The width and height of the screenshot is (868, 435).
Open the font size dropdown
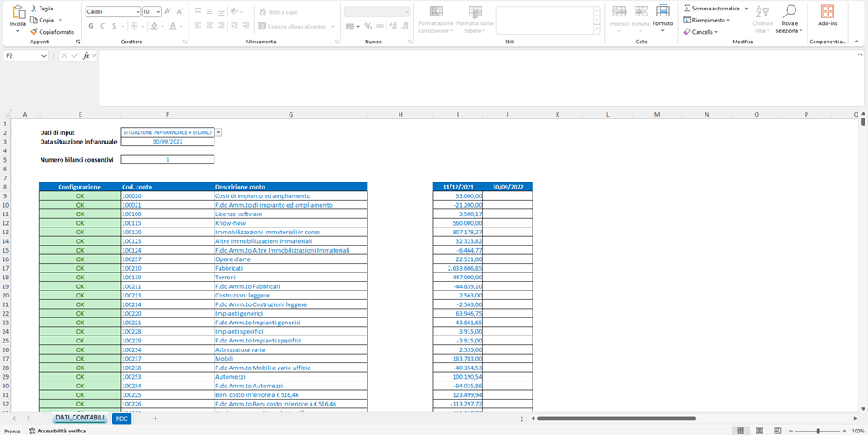coord(159,11)
